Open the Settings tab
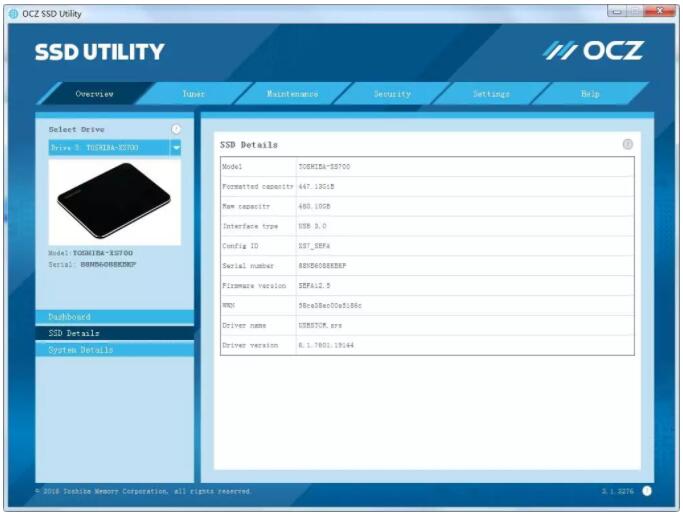This screenshot has height=516, width=683. [x=491, y=94]
